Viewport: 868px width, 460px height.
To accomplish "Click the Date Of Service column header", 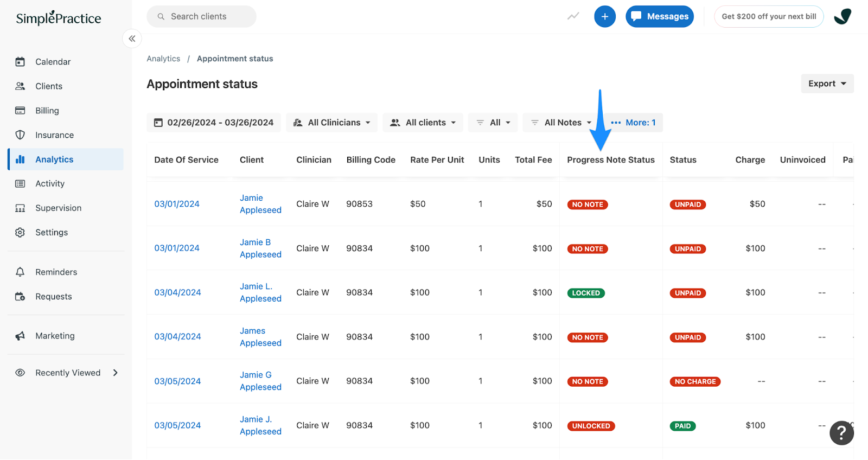I will click(x=187, y=160).
